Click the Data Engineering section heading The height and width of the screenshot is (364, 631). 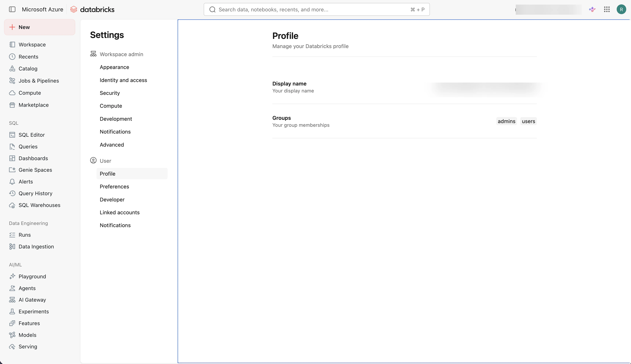point(28,223)
